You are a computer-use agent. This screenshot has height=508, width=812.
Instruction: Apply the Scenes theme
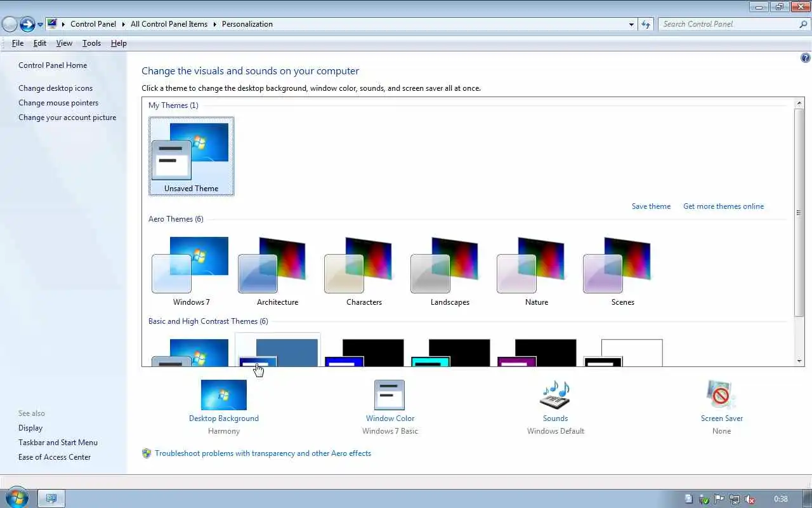pyautogui.click(x=622, y=271)
